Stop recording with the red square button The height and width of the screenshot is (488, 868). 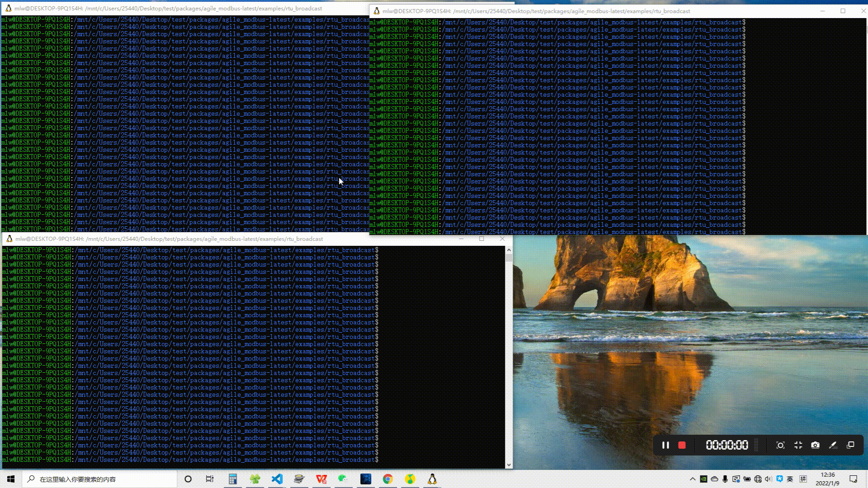[682, 445]
